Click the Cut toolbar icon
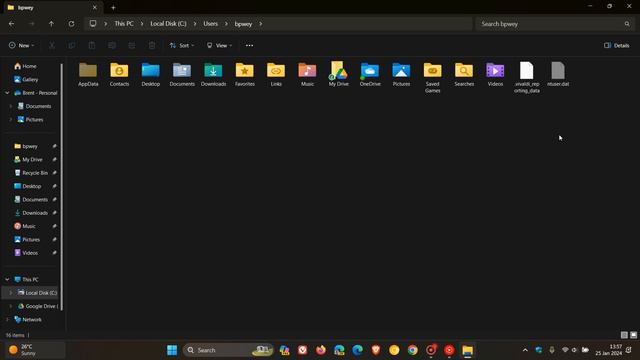 pyautogui.click(x=52, y=45)
